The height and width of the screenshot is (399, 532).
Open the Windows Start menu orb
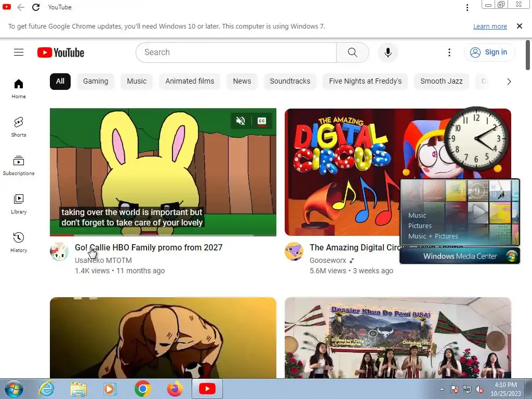(14, 389)
